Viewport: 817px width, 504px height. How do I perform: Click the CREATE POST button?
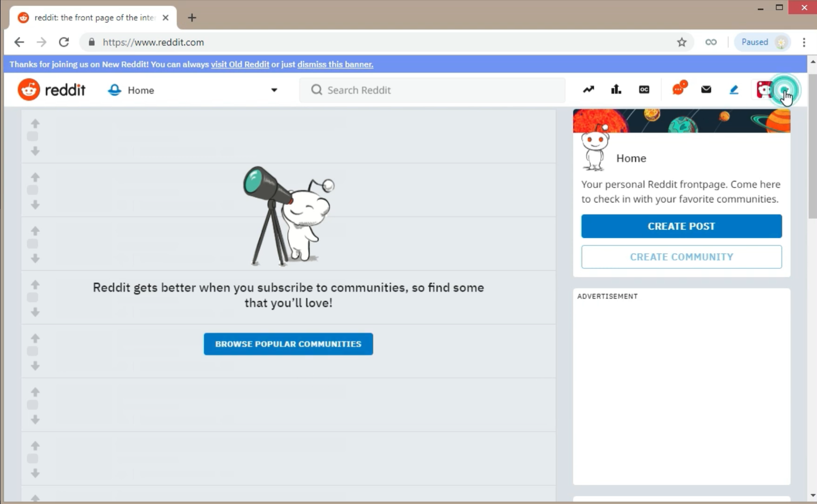pyautogui.click(x=682, y=226)
